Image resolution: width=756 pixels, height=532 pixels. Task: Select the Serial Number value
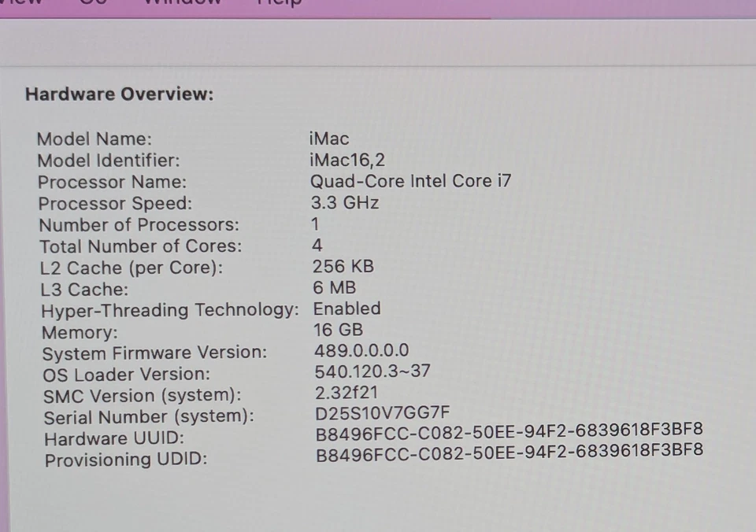[384, 412]
